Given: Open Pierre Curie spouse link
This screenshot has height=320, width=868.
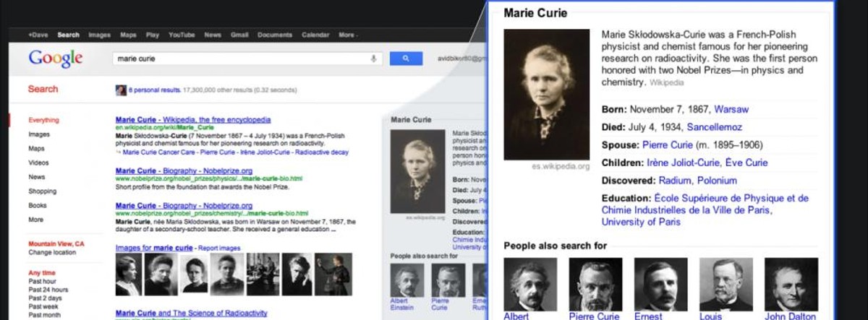Looking at the screenshot, I should [668, 144].
